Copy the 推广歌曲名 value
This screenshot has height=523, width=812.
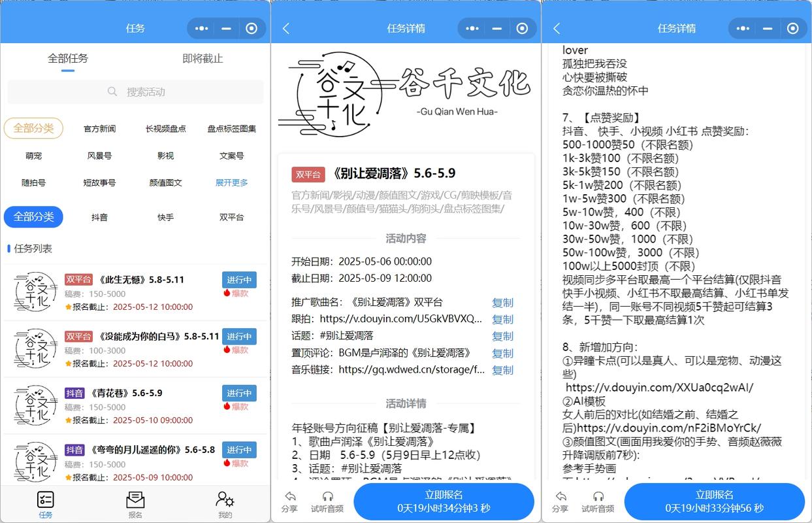pyautogui.click(x=502, y=303)
